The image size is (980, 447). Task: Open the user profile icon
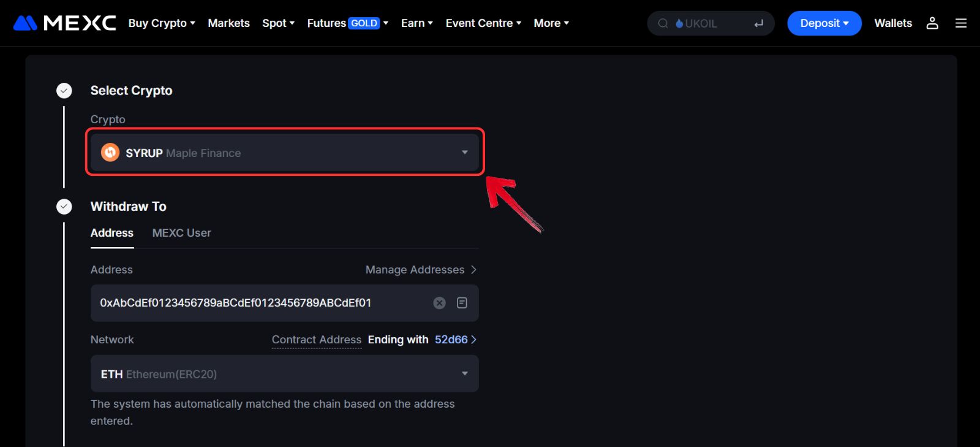point(932,23)
